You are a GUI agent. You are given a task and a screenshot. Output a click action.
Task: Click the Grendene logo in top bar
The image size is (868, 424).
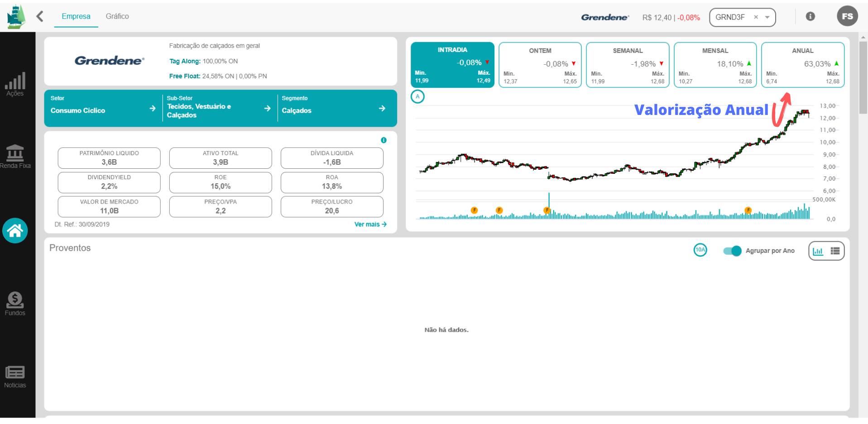[x=605, y=17]
